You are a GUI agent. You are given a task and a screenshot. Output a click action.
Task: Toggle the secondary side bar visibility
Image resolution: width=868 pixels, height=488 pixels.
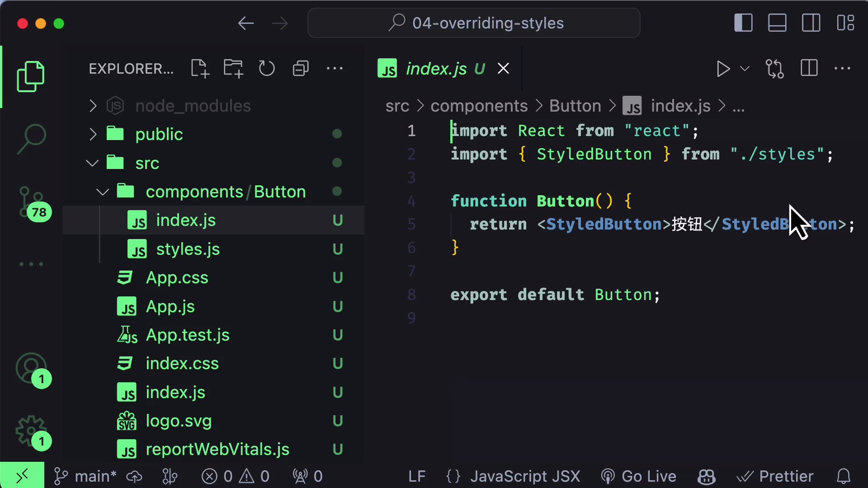811,23
